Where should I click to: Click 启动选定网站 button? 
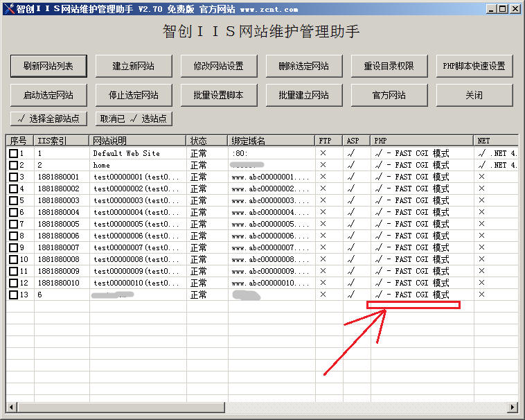[48, 95]
